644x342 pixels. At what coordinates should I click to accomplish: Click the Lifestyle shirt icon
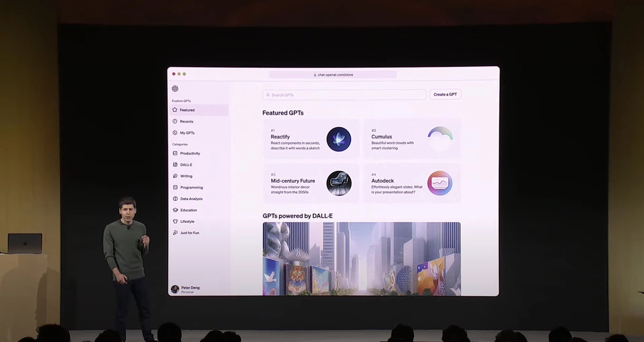tap(175, 222)
